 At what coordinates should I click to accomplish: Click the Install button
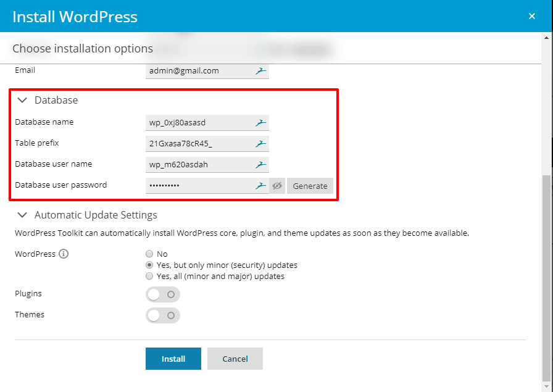tap(173, 359)
